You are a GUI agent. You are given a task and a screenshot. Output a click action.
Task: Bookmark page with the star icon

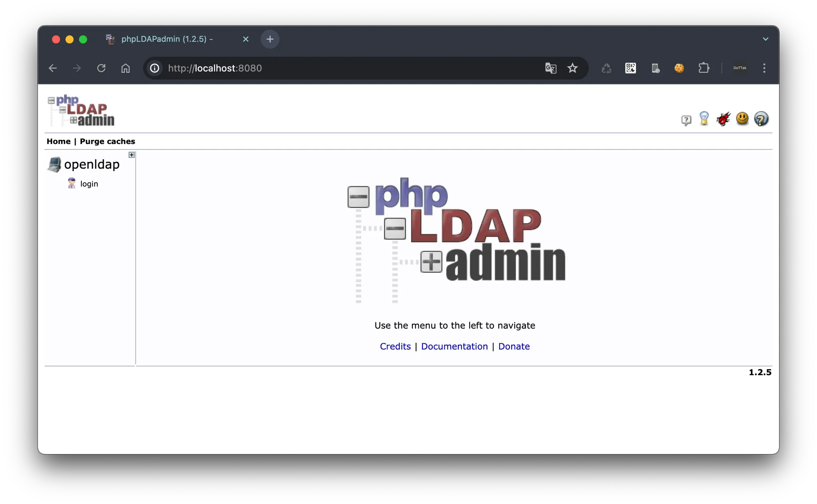(x=572, y=68)
